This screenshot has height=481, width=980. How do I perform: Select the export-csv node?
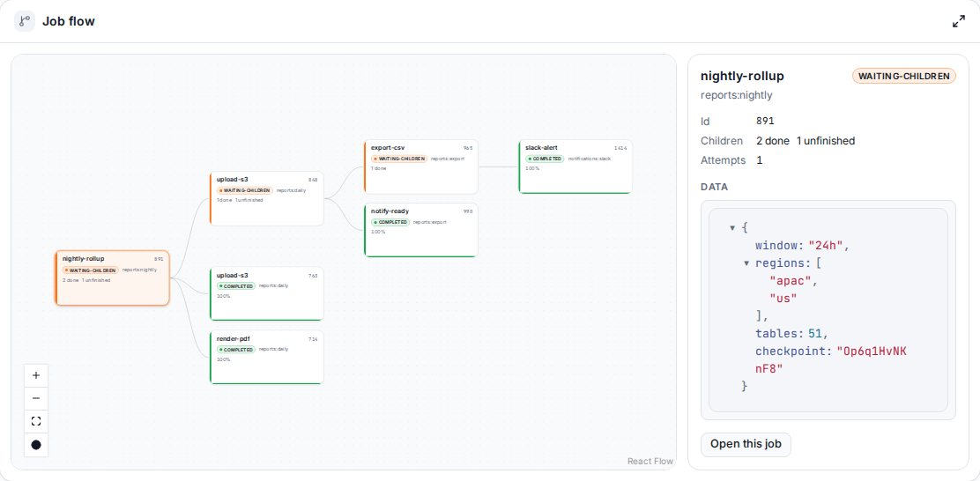point(421,166)
